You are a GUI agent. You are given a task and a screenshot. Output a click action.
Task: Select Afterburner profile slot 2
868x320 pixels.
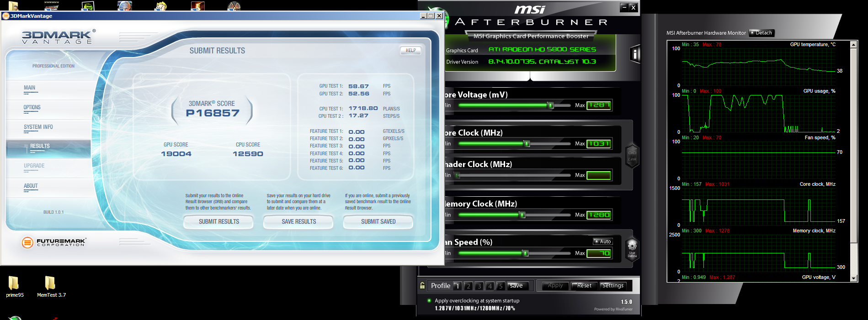tap(468, 286)
